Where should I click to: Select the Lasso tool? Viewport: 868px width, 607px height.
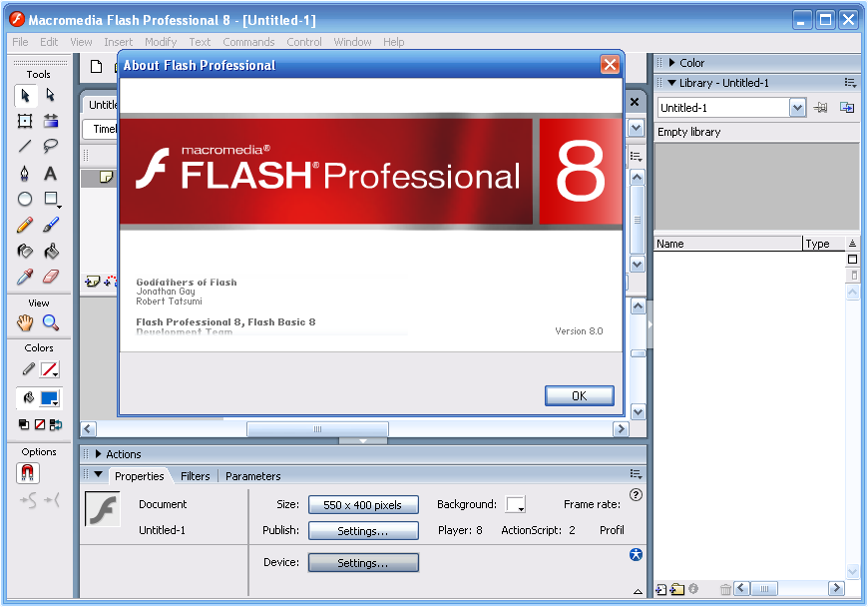50,146
